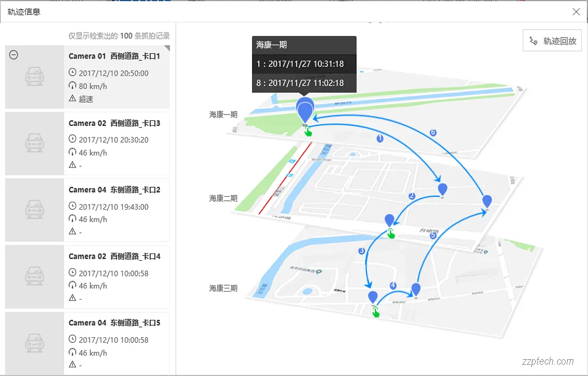This screenshot has height=376, width=588.
Task: Click the blue map pin on 海康一期
Action: point(305,111)
